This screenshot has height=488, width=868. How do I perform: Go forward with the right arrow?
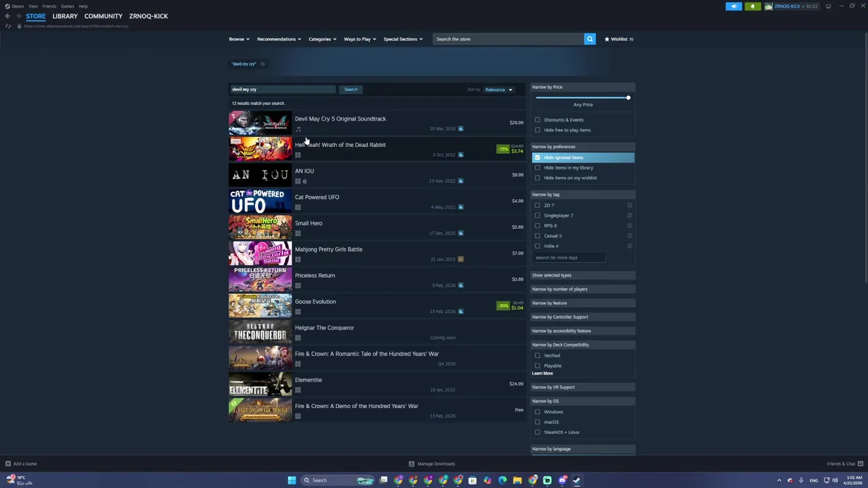[18, 16]
